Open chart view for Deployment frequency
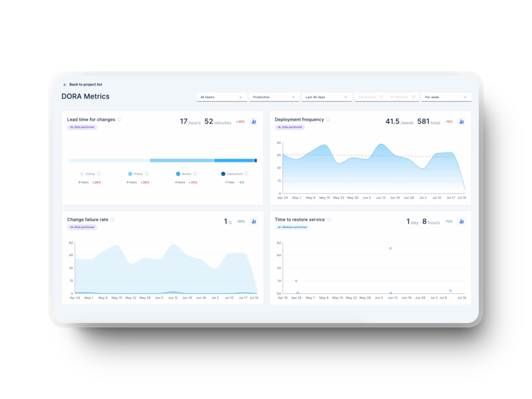532x399 pixels. click(461, 122)
